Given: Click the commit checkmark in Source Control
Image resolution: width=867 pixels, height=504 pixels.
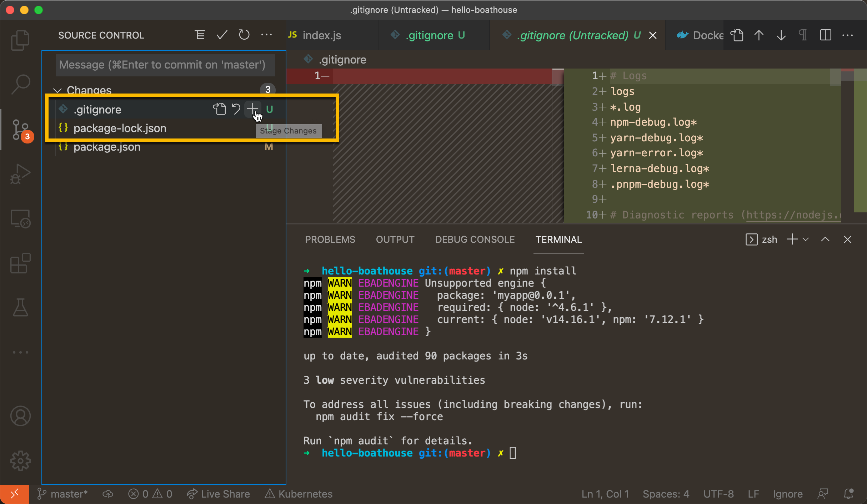Looking at the screenshot, I should [x=222, y=35].
